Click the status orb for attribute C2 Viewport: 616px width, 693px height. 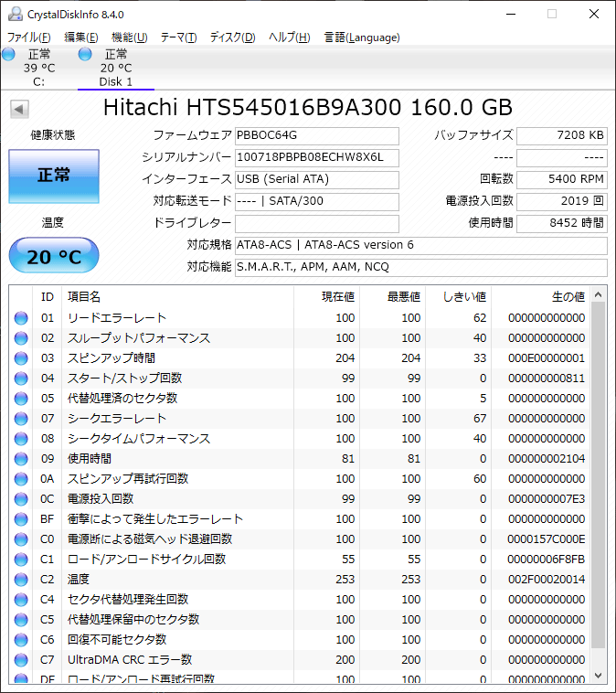point(21,580)
